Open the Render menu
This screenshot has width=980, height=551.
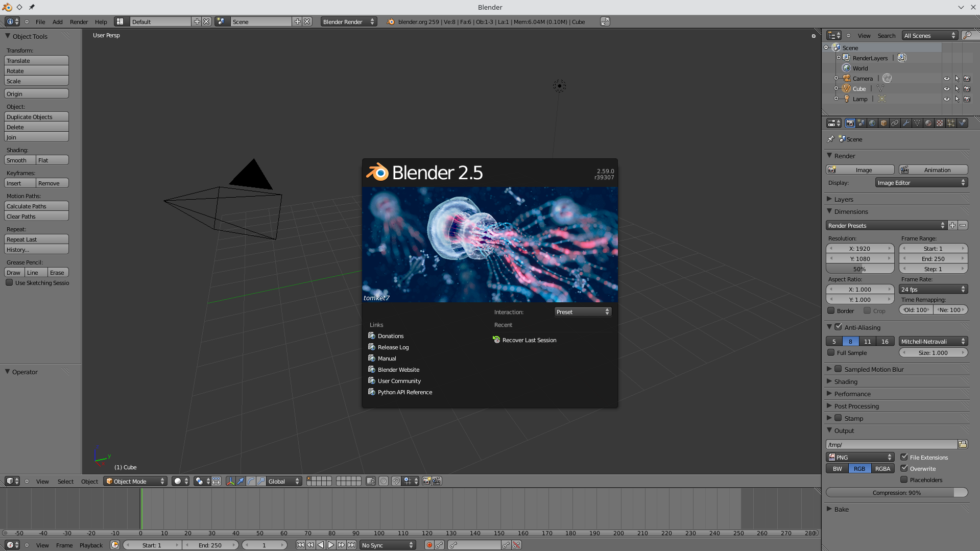79,22
